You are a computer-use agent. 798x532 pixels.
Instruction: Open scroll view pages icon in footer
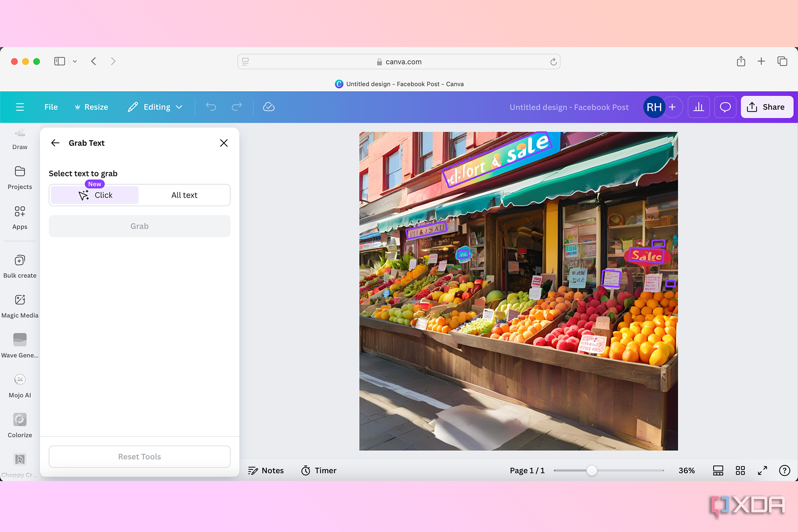pyautogui.click(x=718, y=470)
